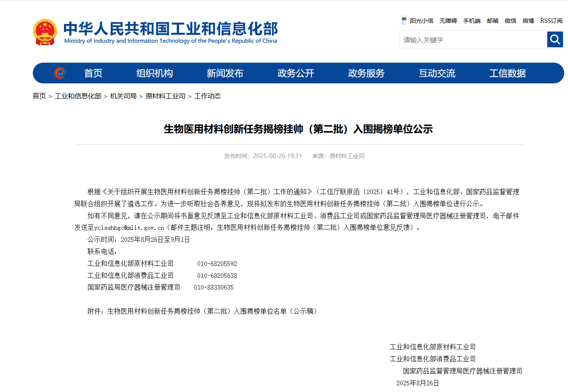This screenshot has height=392, width=568.
Task: Click the search keyword input field
Action: pos(473,40)
